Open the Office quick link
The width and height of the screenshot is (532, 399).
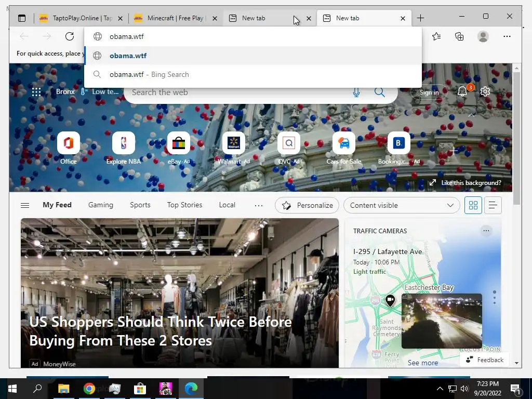[x=69, y=148]
